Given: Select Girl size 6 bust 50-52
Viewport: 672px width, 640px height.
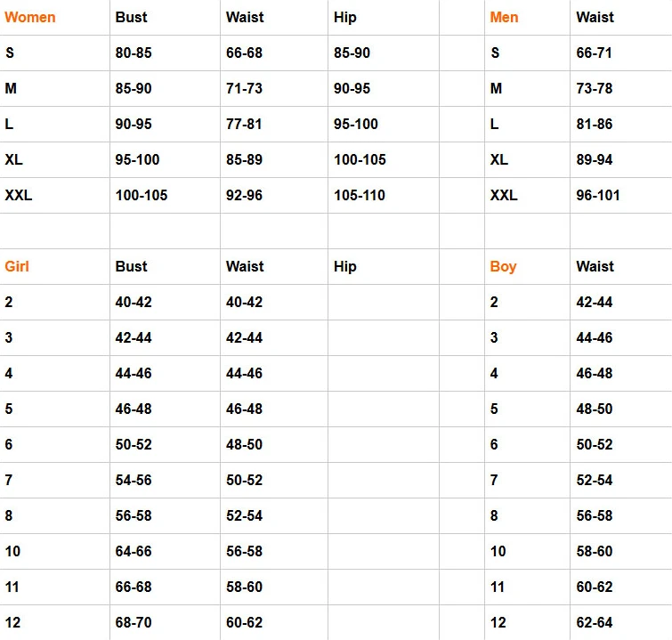Looking at the screenshot, I should 134,444.
